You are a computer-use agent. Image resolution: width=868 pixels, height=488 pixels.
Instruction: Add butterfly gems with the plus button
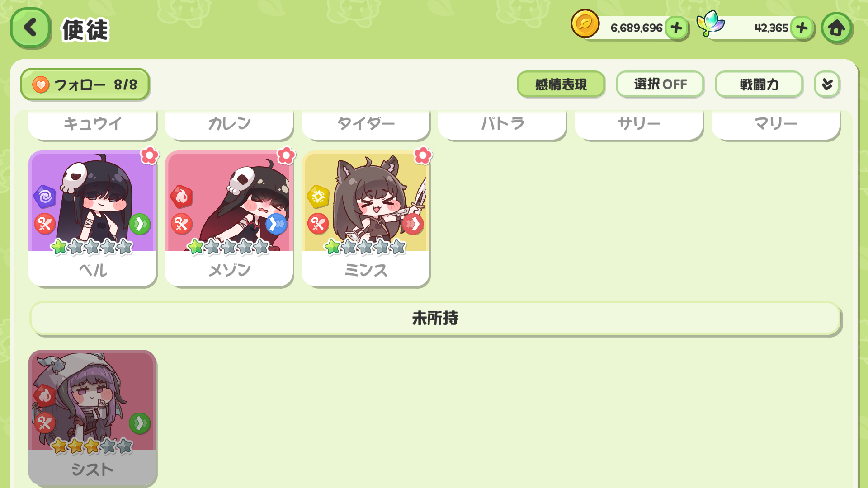click(802, 28)
